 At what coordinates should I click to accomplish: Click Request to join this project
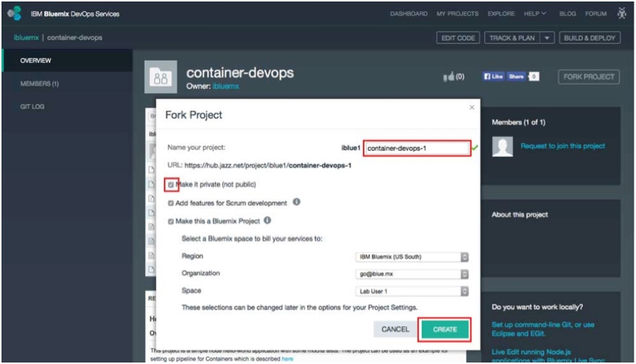click(563, 146)
